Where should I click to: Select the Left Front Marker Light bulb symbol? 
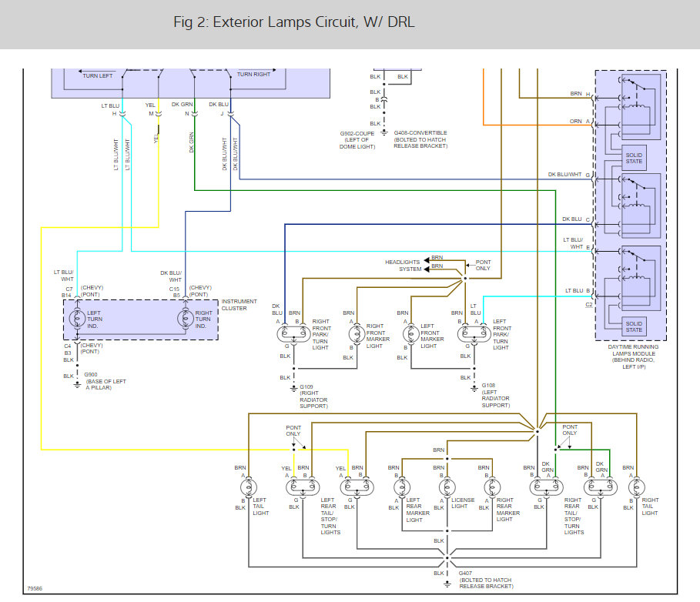(410, 334)
